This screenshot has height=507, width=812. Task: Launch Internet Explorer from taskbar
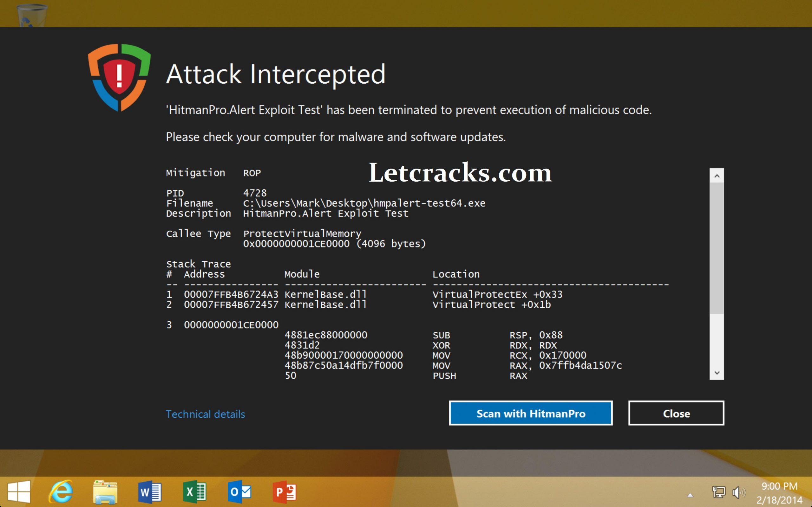61,492
